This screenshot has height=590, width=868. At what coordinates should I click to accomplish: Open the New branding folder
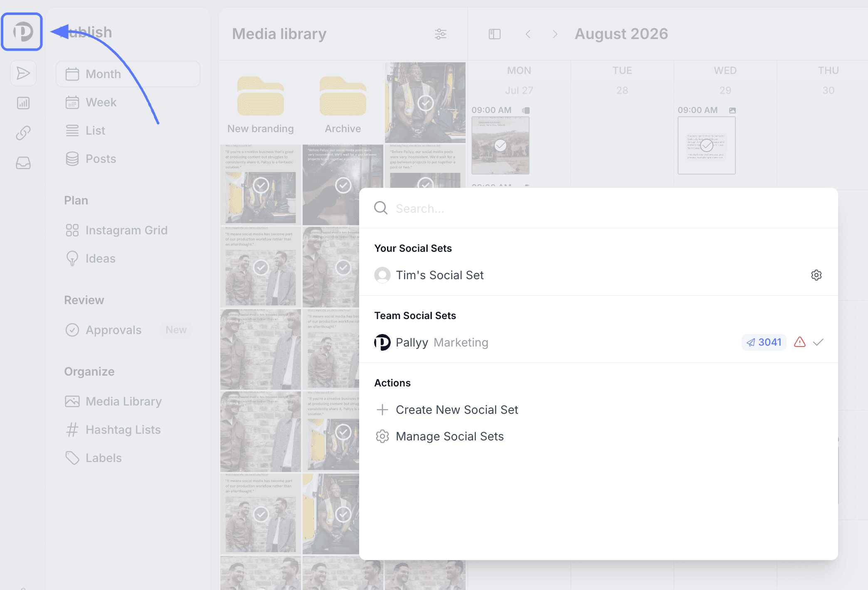pos(261,104)
